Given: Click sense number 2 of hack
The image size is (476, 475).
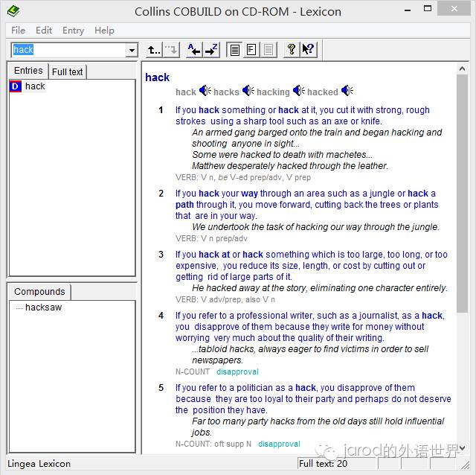Looking at the screenshot, I should point(161,194).
